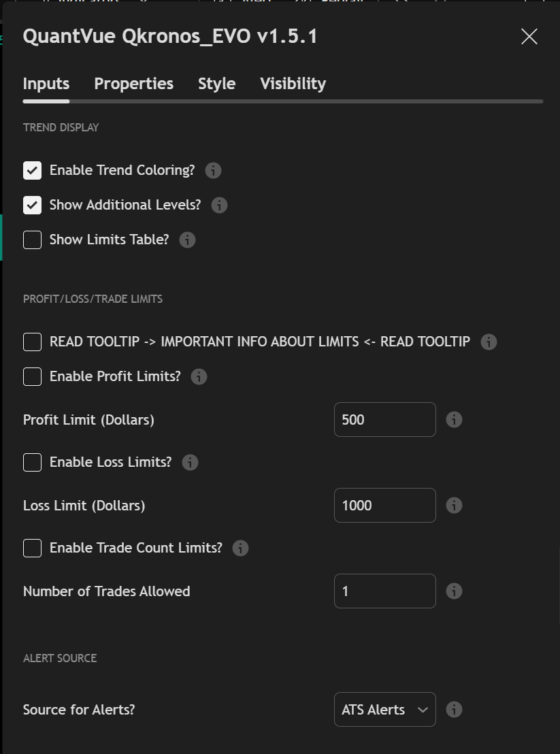Screen dimensions: 560x754
Task: Click info icon beside Show Limits Table
Action: [x=187, y=240]
